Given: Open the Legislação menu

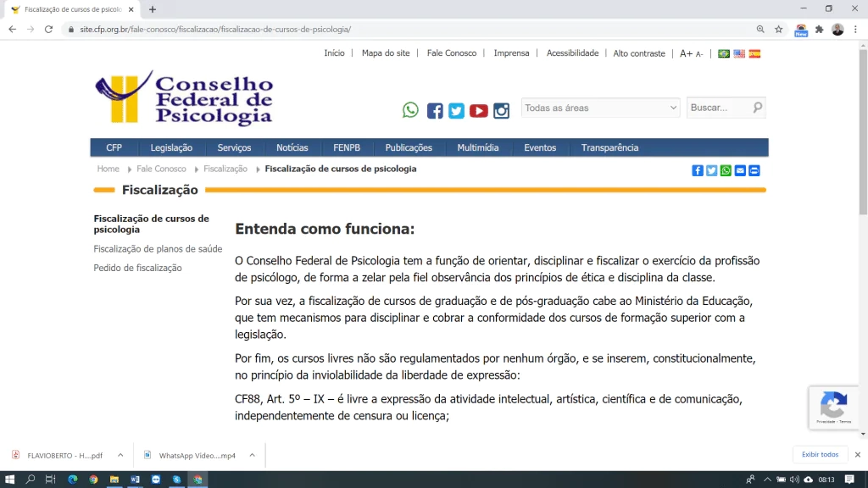Looking at the screenshot, I should click(x=171, y=147).
